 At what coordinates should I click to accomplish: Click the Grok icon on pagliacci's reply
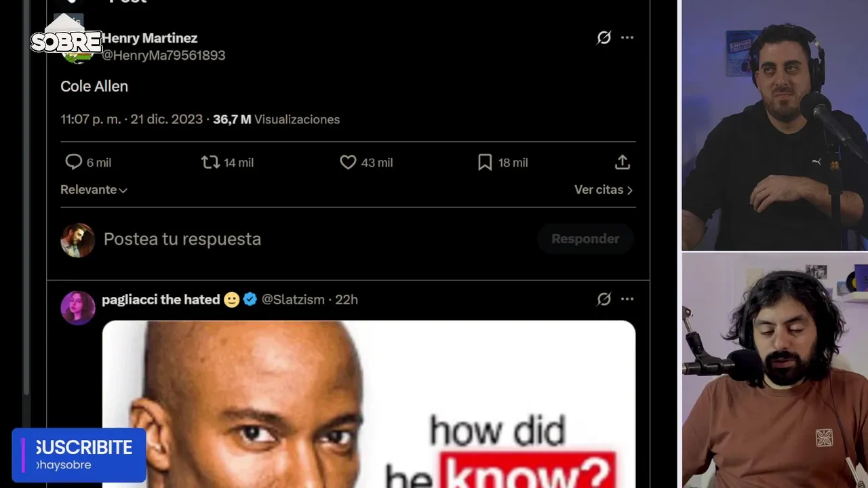click(x=604, y=299)
